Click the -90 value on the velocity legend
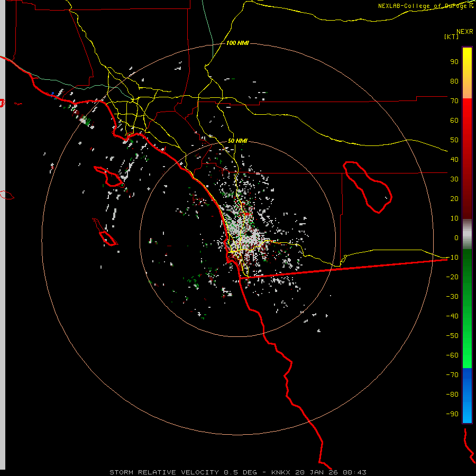This screenshot has width=476, height=476. coord(452,414)
